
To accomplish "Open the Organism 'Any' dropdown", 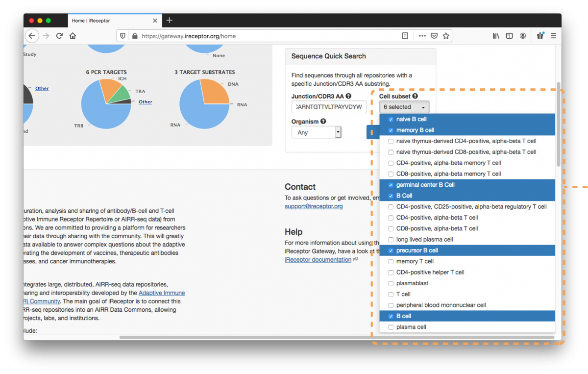I will coord(316,132).
